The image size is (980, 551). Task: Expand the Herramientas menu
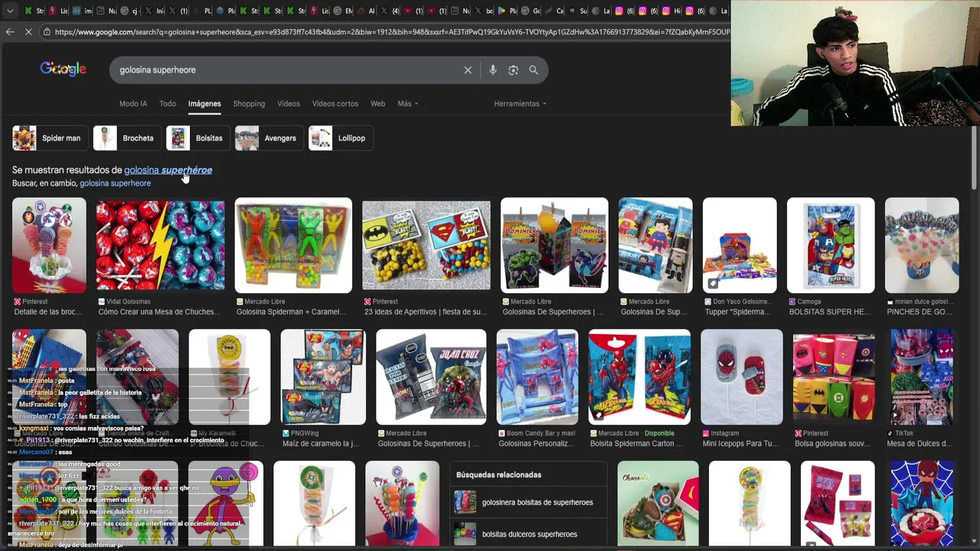point(520,103)
